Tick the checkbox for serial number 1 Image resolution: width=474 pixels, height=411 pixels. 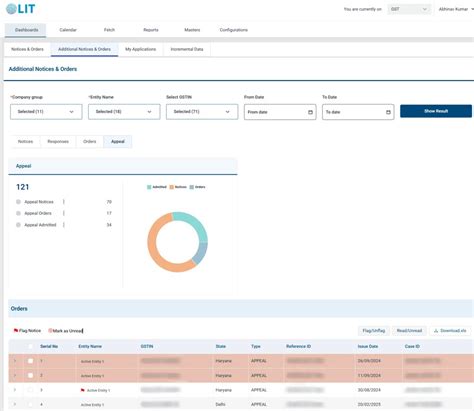30,361
